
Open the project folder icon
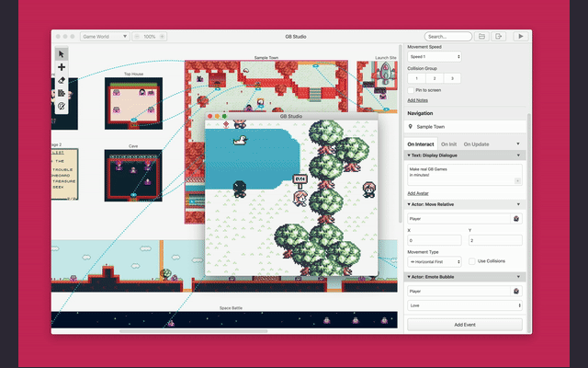point(481,37)
